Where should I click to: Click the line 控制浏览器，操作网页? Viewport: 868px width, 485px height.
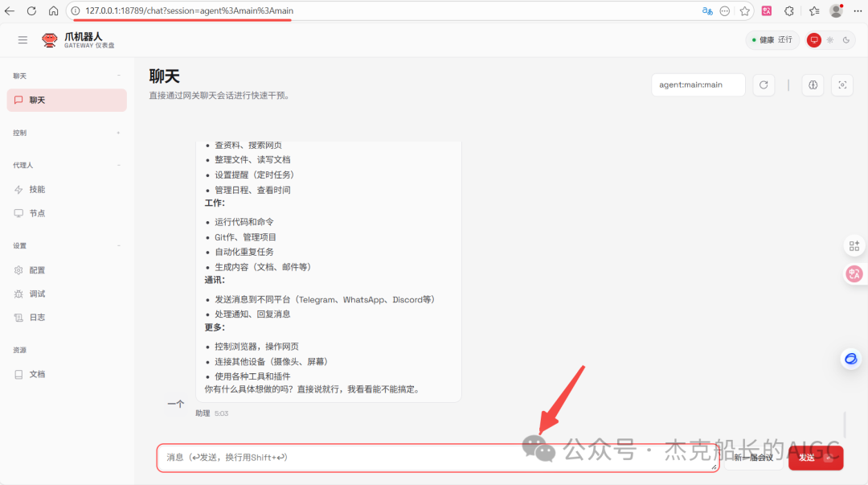pos(257,347)
